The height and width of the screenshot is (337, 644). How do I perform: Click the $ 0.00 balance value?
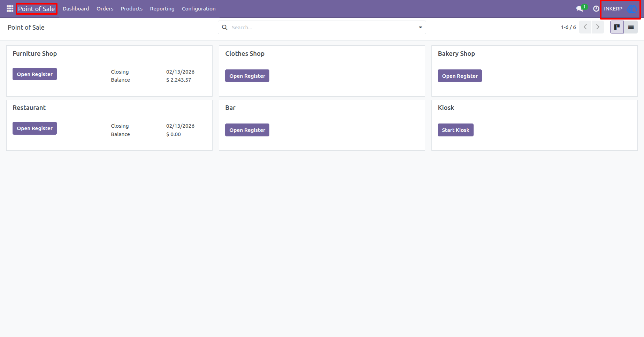[x=174, y=134]
